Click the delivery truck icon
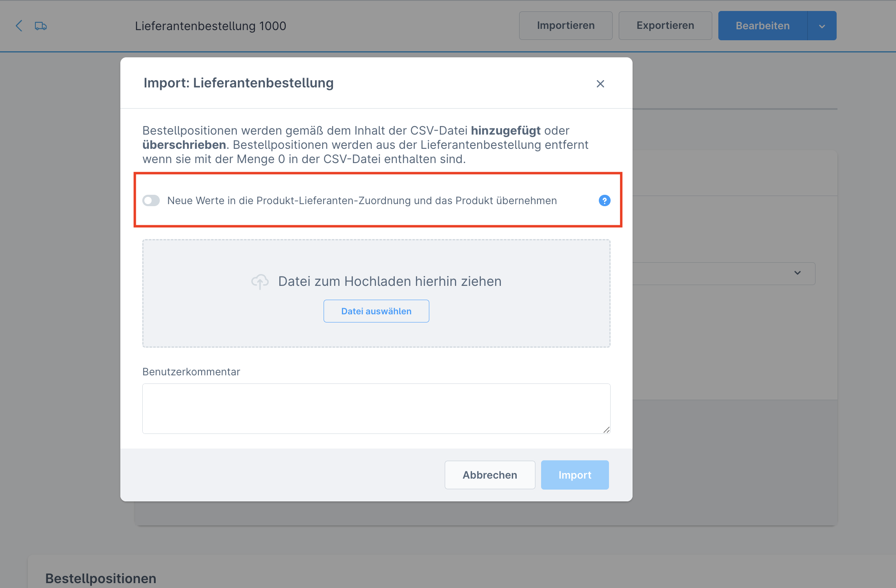Viewport: 896px width, 588px height. click(x=41, y=26)
